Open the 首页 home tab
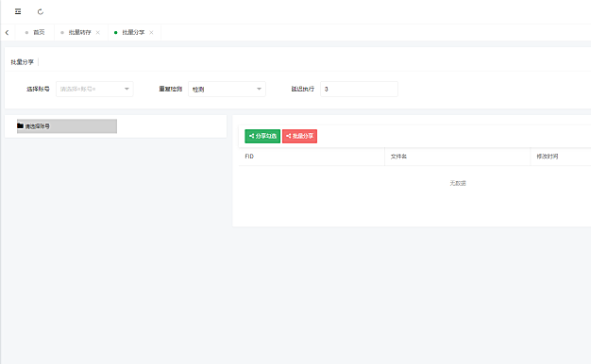591x364 pixels. pyautogui.click(x=35, y=32)
